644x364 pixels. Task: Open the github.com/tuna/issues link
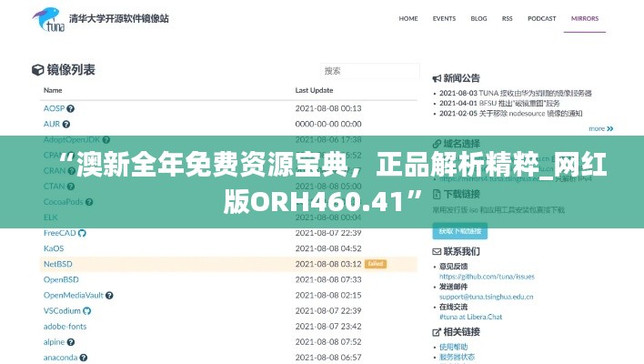487,276
